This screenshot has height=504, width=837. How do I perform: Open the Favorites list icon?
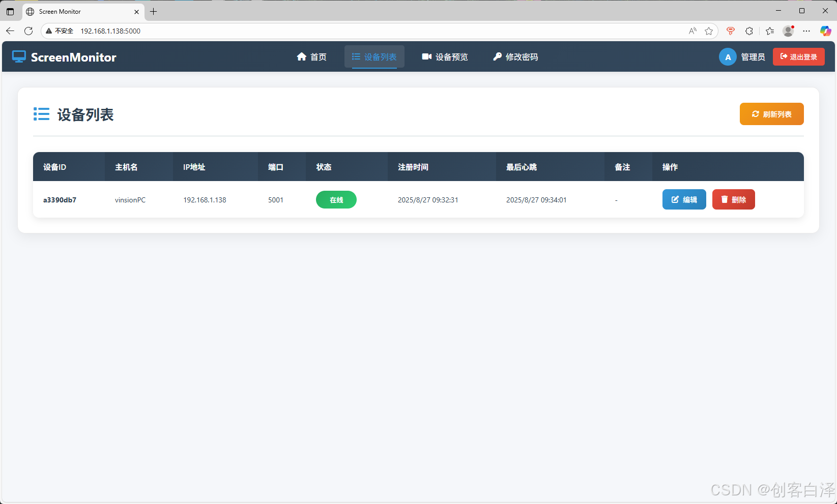770,31
